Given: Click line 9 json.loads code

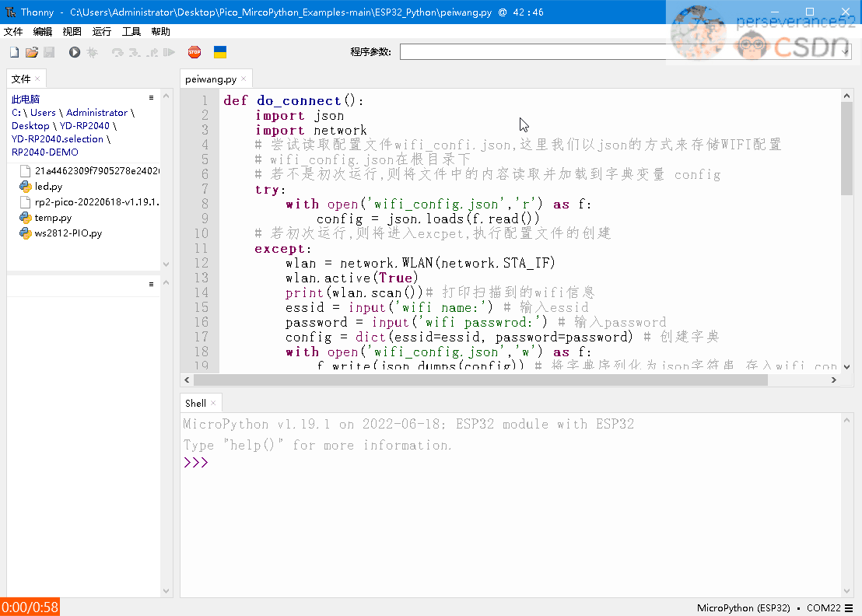Looking at the screenshot, I should tap(428, 219).
